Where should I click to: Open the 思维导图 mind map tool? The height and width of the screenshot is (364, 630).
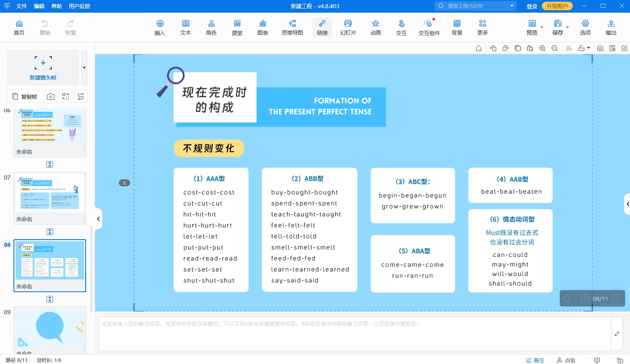point(293,27)
